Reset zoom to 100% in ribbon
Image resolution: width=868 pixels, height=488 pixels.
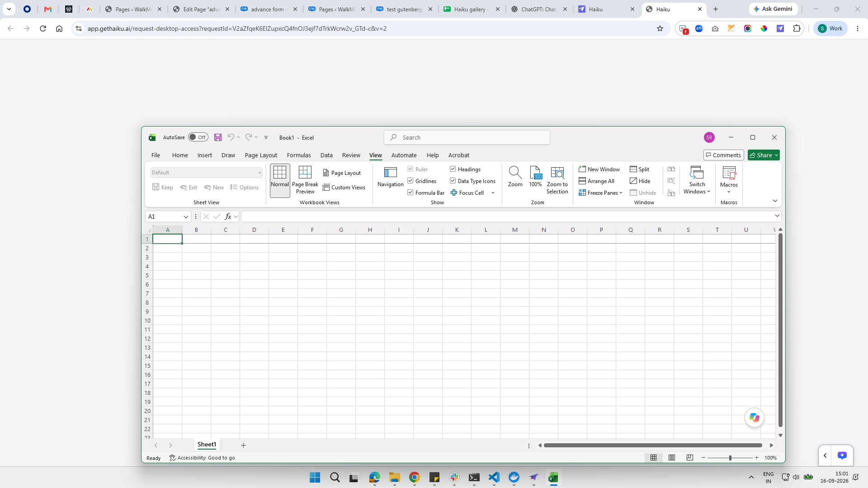tap(535, 177)
